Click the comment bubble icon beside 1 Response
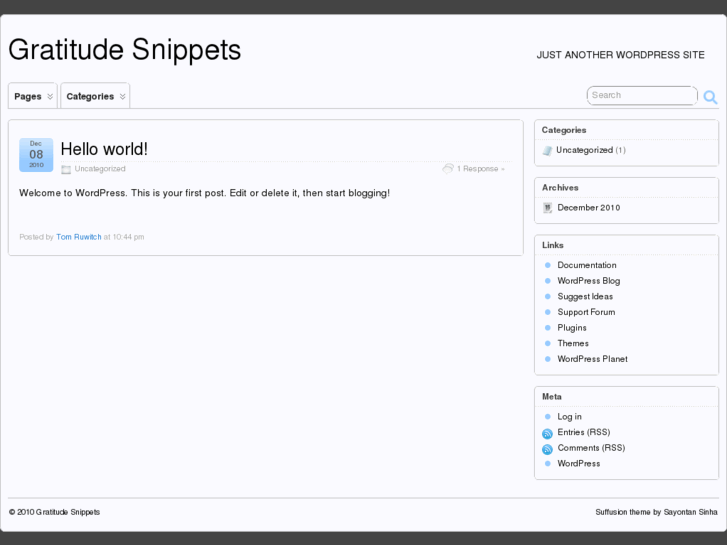Image resolution: width=727 pixels, height=545 pixels. [x=448, y=169]
